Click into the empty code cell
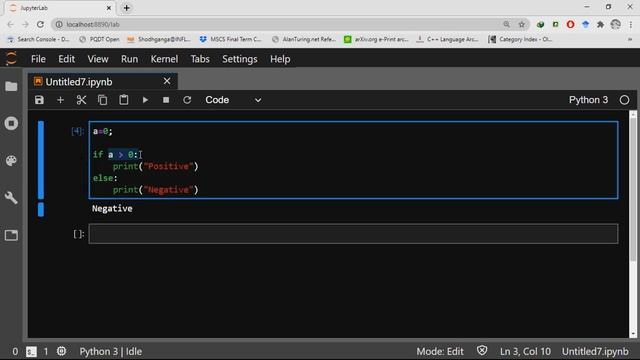This screenshot has height=360, width=640. click(353, 234)
